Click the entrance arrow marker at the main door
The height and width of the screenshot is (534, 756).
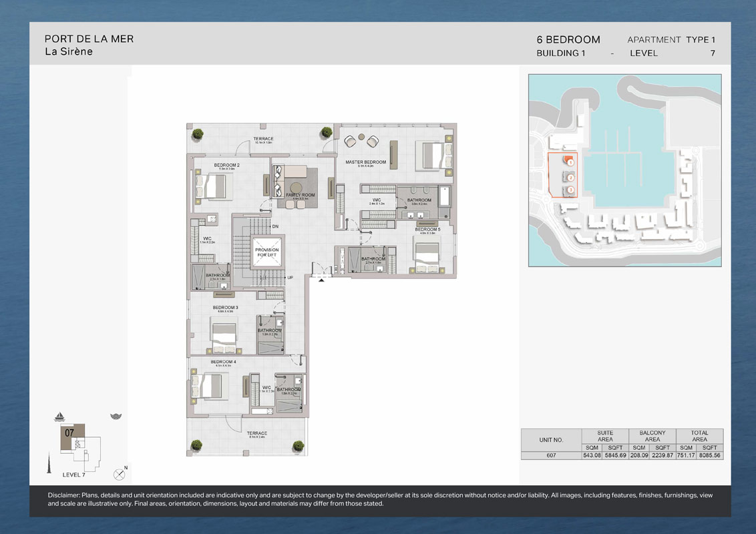point(321,280)
